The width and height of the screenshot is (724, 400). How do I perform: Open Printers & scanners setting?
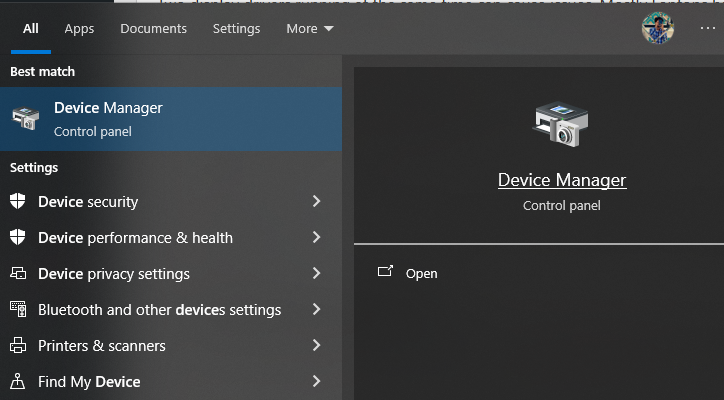tap(171, 345)
